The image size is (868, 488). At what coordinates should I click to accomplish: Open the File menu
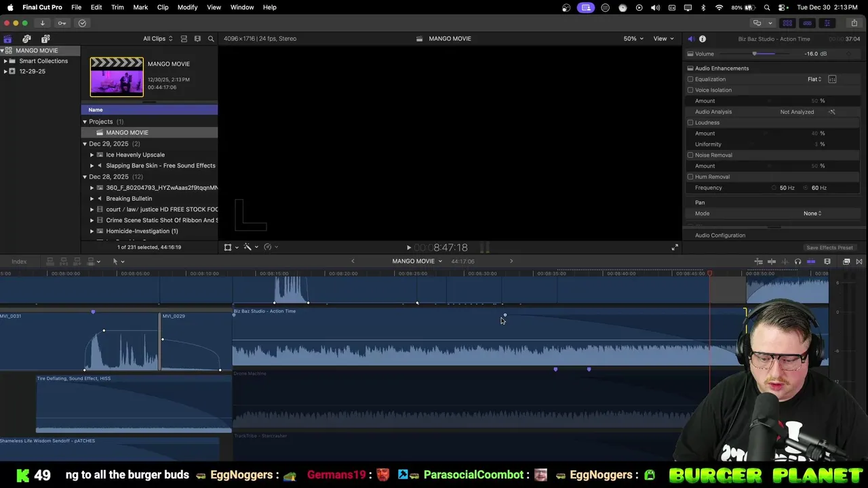pos(77,7)
